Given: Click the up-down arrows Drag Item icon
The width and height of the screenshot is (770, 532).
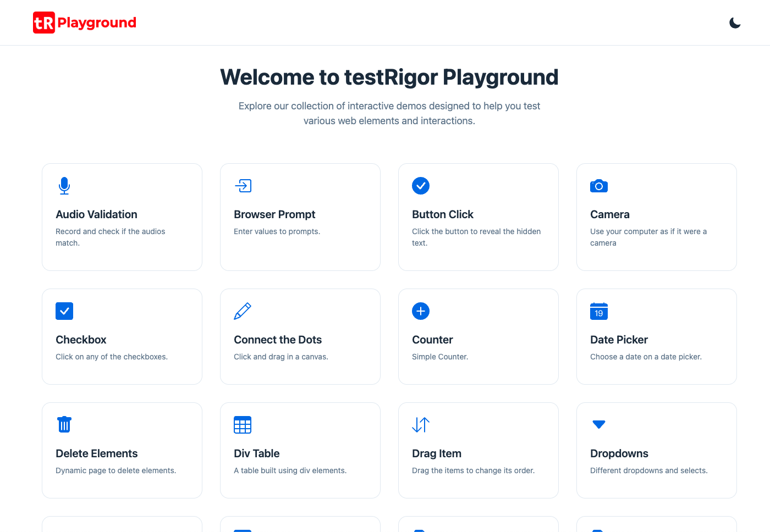Looking at the screenshot, I should point(421,425).
